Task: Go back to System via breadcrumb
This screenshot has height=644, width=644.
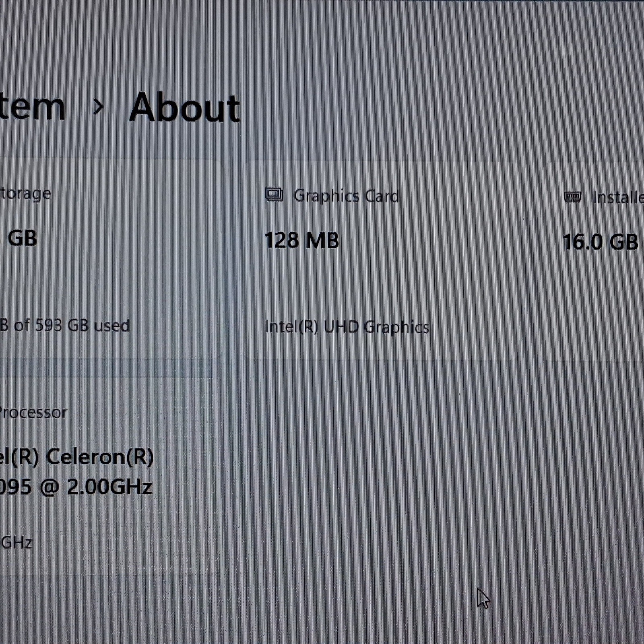Action: tap(32, 107)
